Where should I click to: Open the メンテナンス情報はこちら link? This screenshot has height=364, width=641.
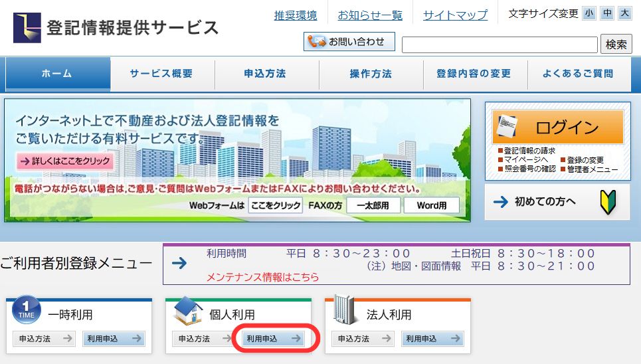click(x=262, y=277)
